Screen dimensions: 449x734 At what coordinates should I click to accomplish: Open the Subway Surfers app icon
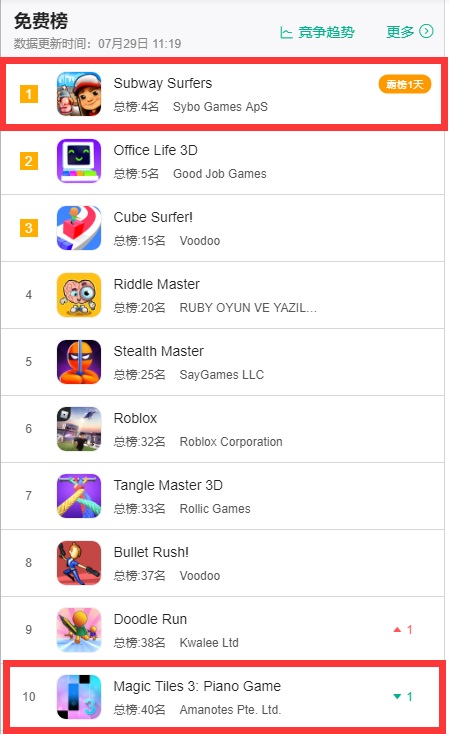coord(79,94)
